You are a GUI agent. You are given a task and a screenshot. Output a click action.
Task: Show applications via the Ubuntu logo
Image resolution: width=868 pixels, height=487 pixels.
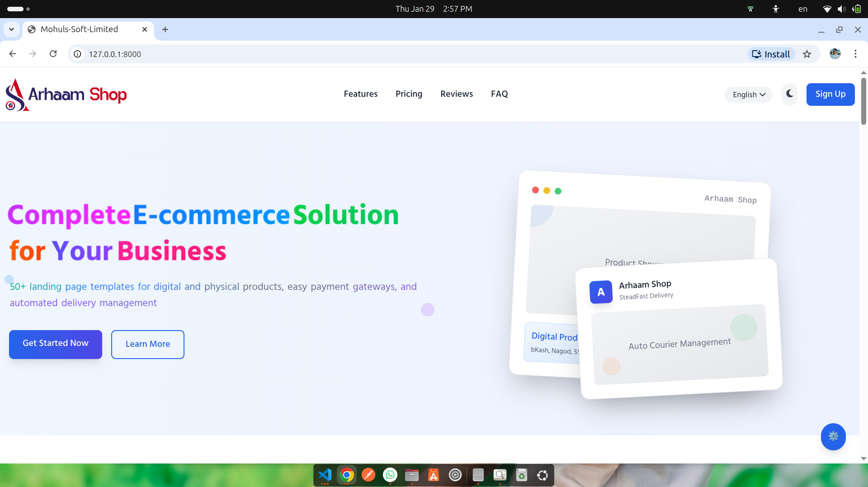click(x=542, y=475)
